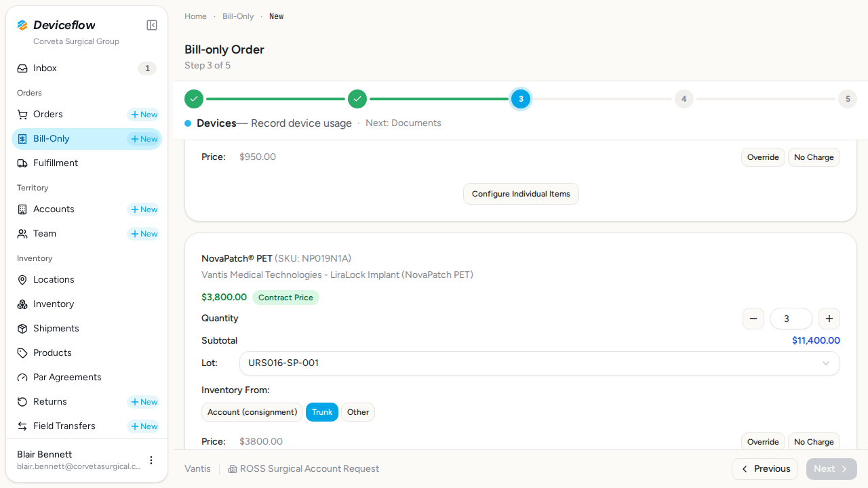This screenshot has width=868, height=488.
Task: Click the Team people icon
Action: click(22, 234)
